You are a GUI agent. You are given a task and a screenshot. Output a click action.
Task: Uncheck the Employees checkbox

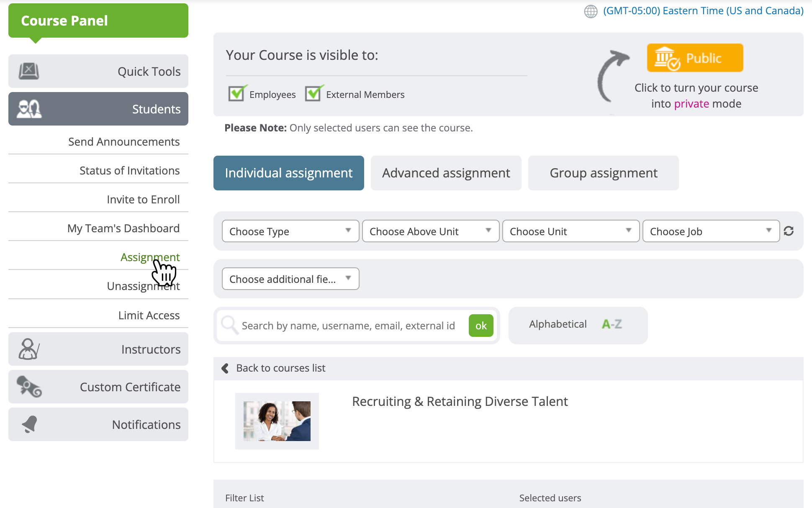(237, 94)
